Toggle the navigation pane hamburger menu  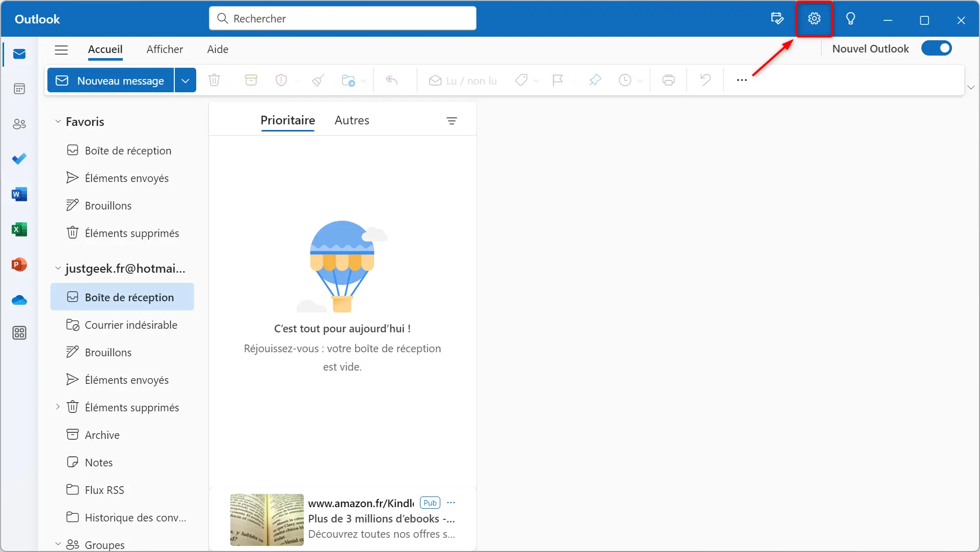61,49
